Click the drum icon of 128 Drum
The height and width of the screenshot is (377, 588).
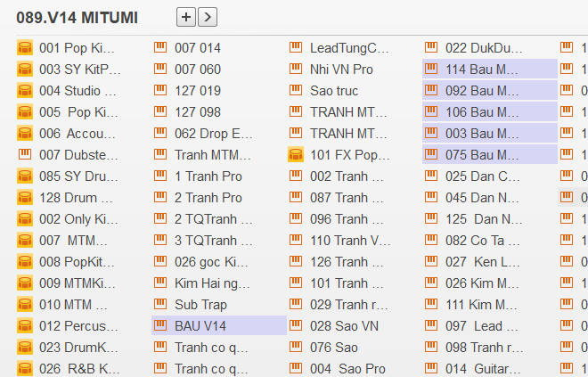pos(25,198)
